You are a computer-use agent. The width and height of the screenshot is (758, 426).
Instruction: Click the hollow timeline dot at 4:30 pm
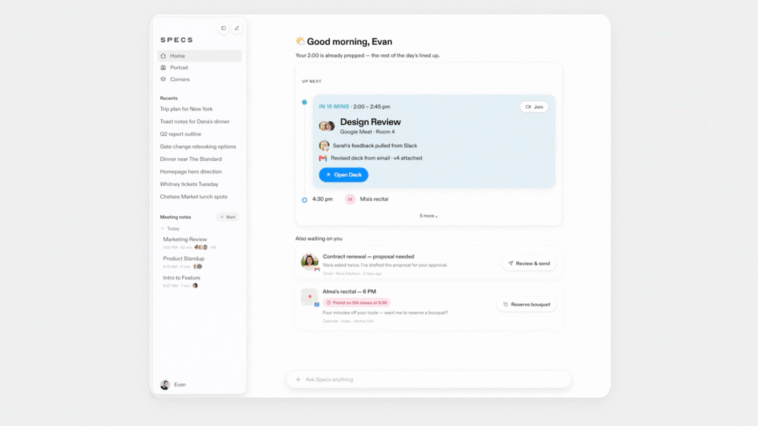304,200
